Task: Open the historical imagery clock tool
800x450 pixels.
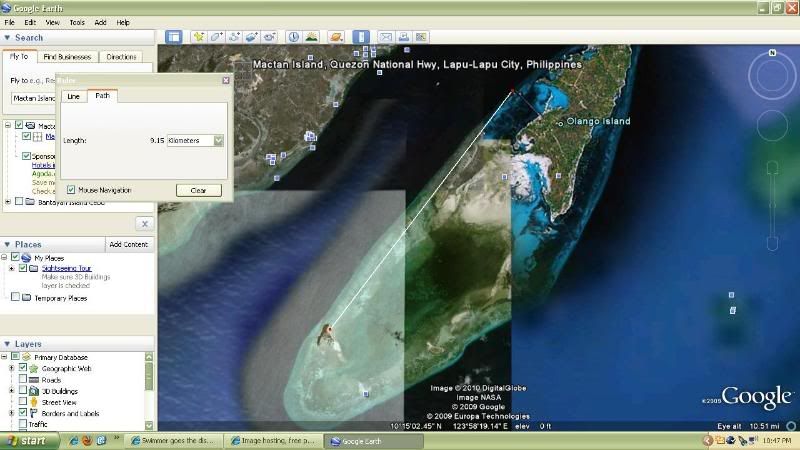Action: click(293, 37)
